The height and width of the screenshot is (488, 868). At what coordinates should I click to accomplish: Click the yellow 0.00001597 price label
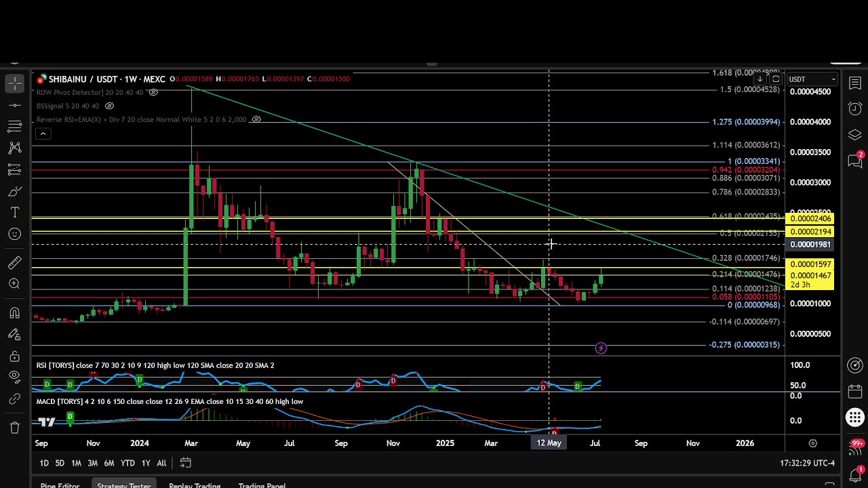coord(810,264)
